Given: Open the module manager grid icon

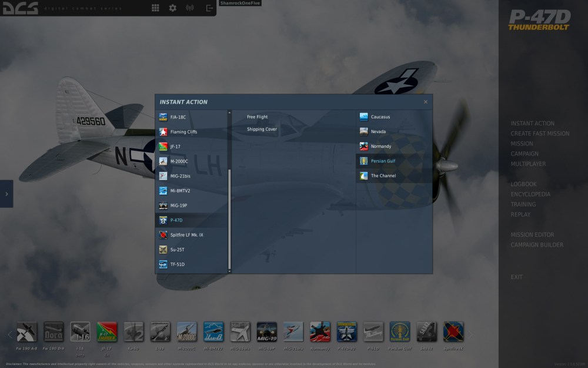Looking at the screenshot, I should click(155, 8).
